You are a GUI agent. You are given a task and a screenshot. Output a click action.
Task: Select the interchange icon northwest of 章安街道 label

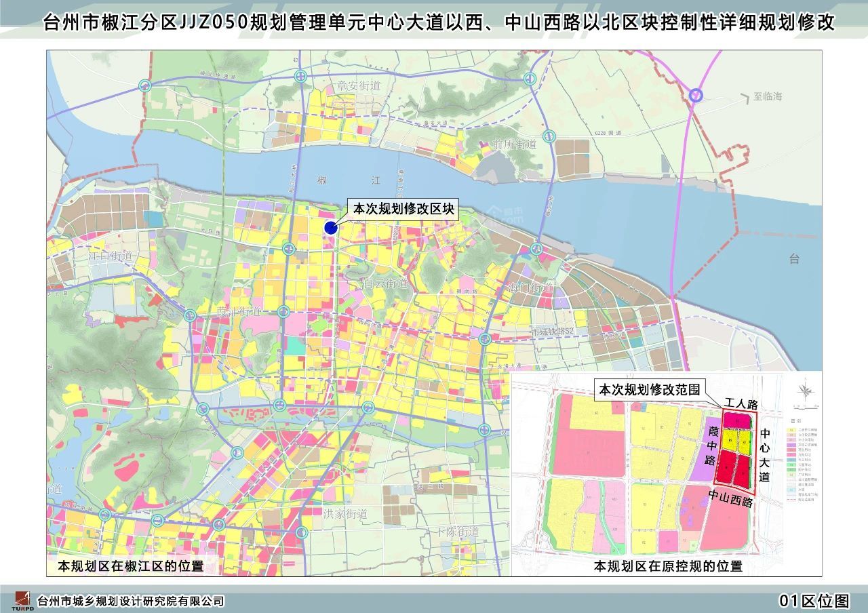click(300, 77)
